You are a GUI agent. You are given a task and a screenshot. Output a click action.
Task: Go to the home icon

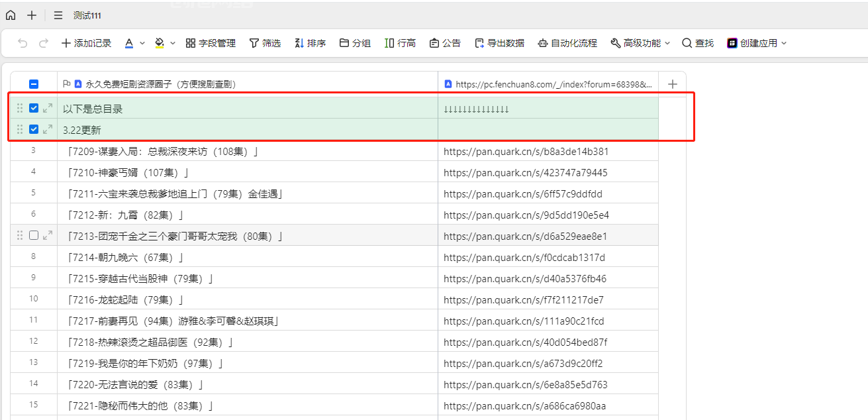[x=11, y=15]
